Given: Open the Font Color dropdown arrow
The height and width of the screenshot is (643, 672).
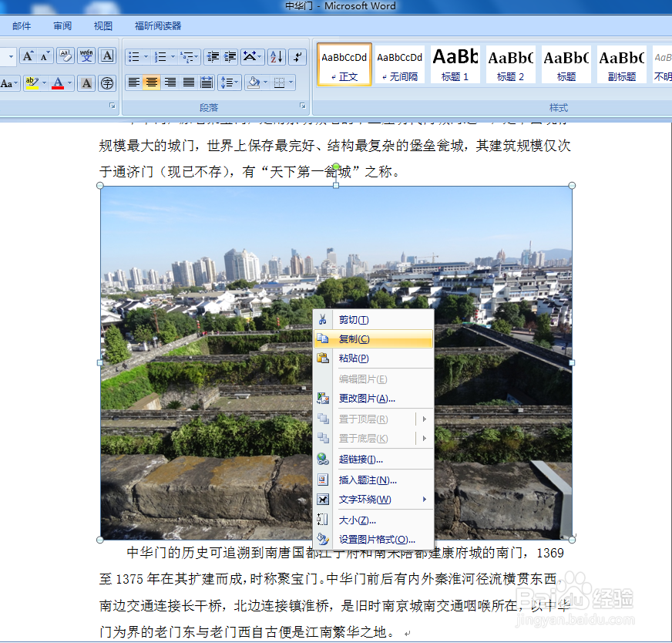Looking at the screenshot, I should tap(69, 83).
